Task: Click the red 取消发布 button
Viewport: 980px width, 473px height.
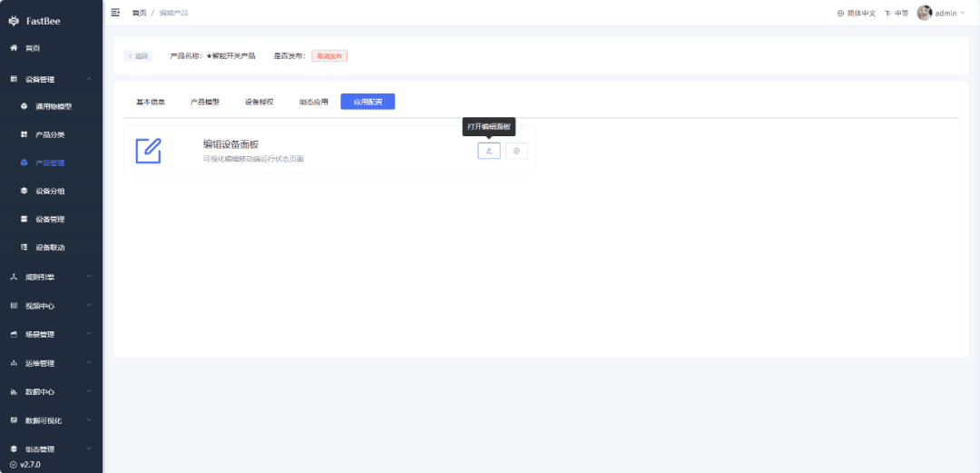Action: (329, 55)
